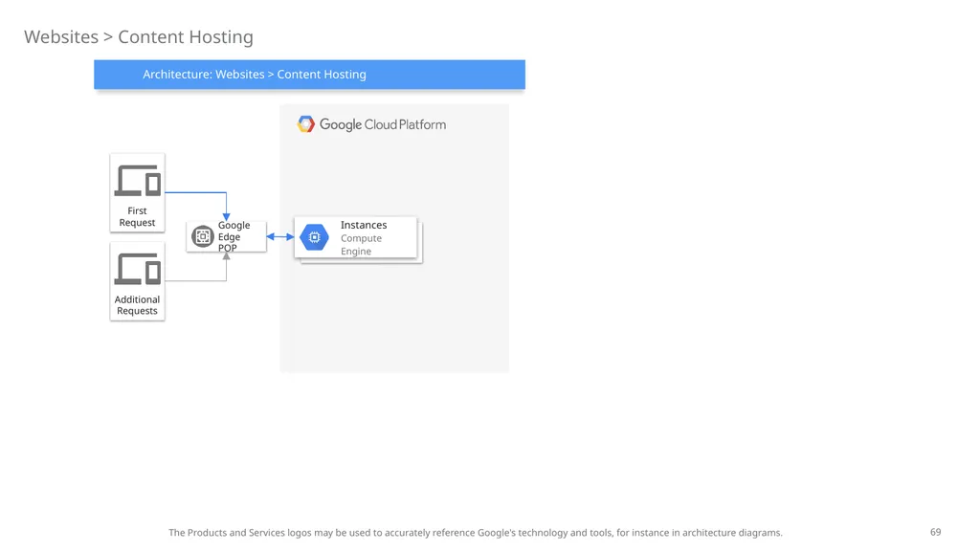Select the Compute Engine subtitle text
This screenshot has height=551, width=980.
[361, 245]
